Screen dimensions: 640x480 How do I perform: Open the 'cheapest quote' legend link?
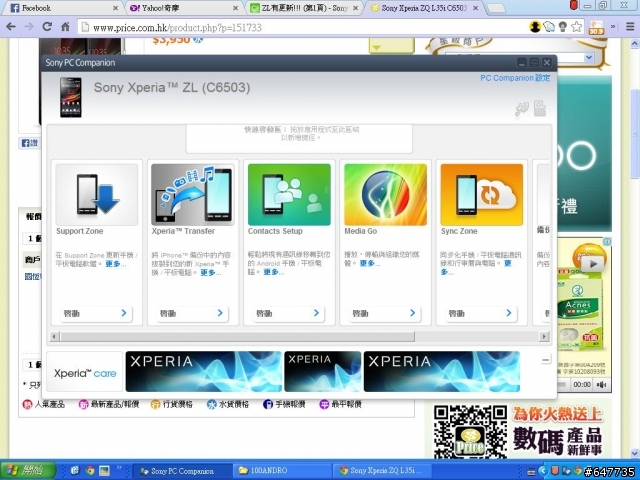click(340, 404)
